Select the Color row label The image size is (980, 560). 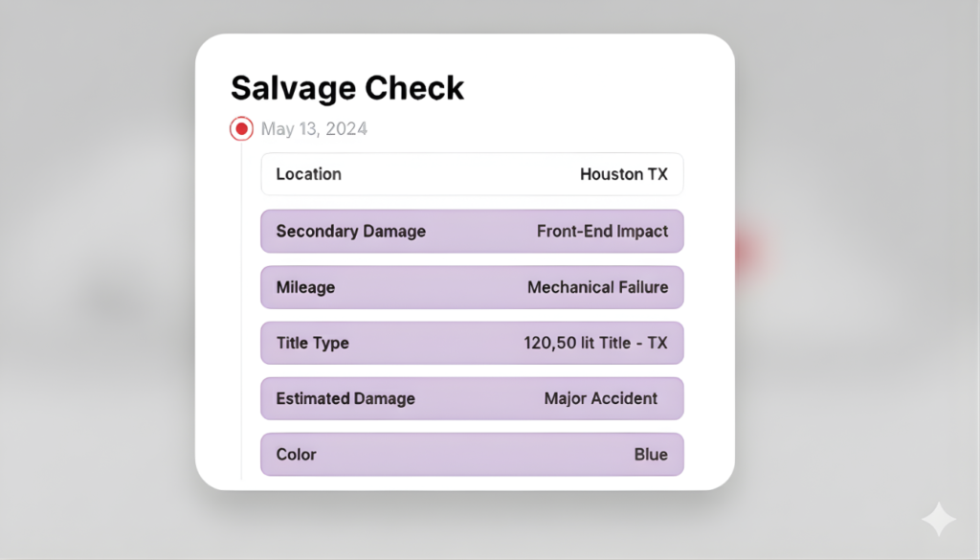[x=296, y=455]
